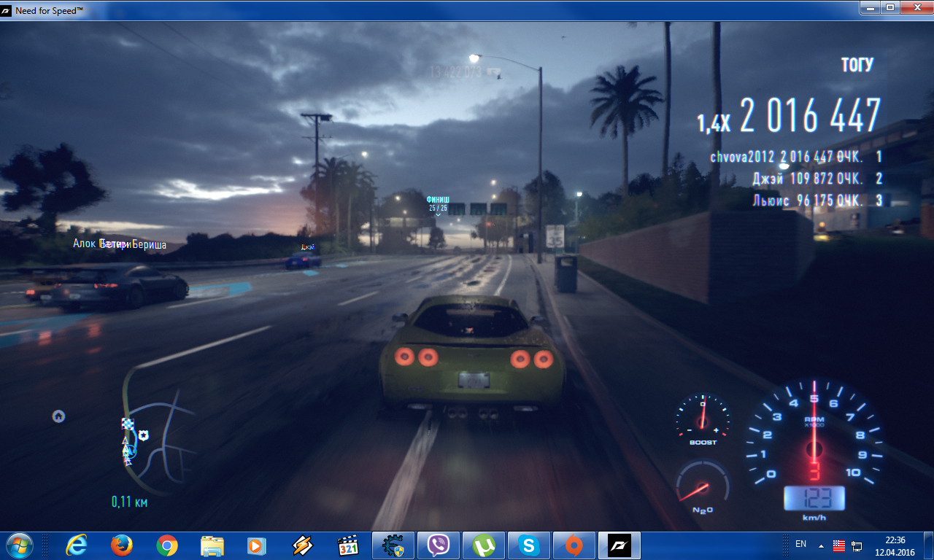934x560 pixels.
Task: Click the Need for Speed icon in the title bar
Action: 7,11
